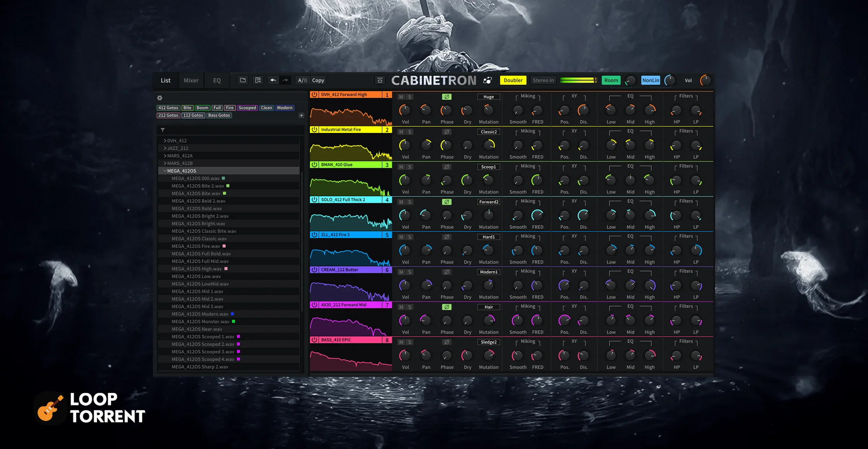The image size is (868, 449).
Task: Adjust slot 1 Vol knob
Action: pyautogui.click(x=405, y=110)
